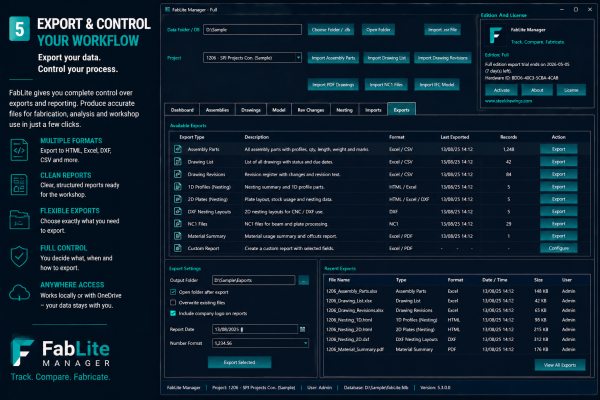Click the Open Folder button
The width and height of the screenshot is (600, 400).
point(378,29)
